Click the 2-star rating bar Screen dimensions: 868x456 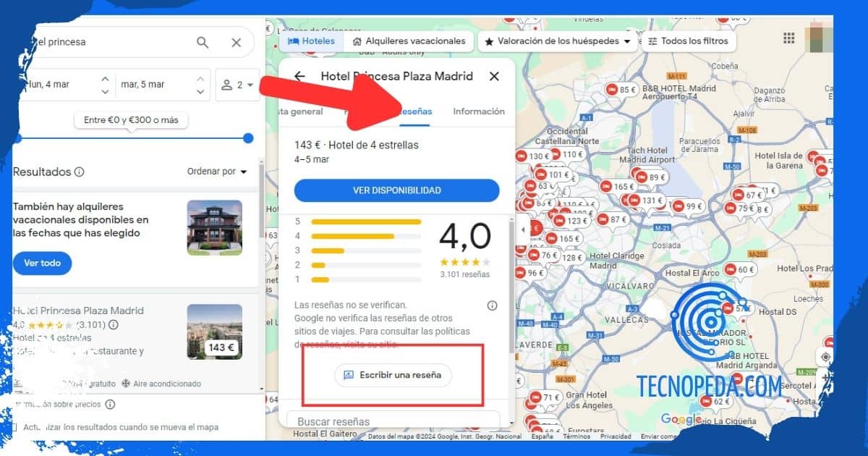click(366, 265)
